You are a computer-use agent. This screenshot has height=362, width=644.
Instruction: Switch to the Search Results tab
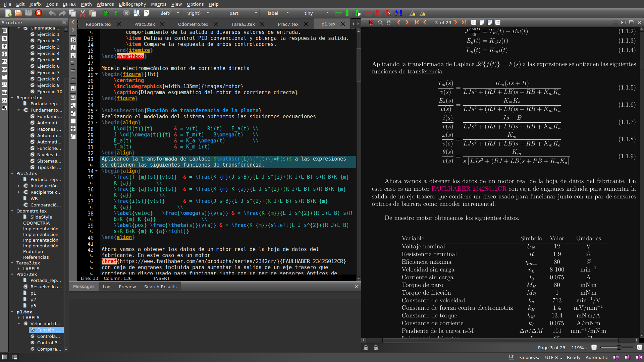[160, 287]
